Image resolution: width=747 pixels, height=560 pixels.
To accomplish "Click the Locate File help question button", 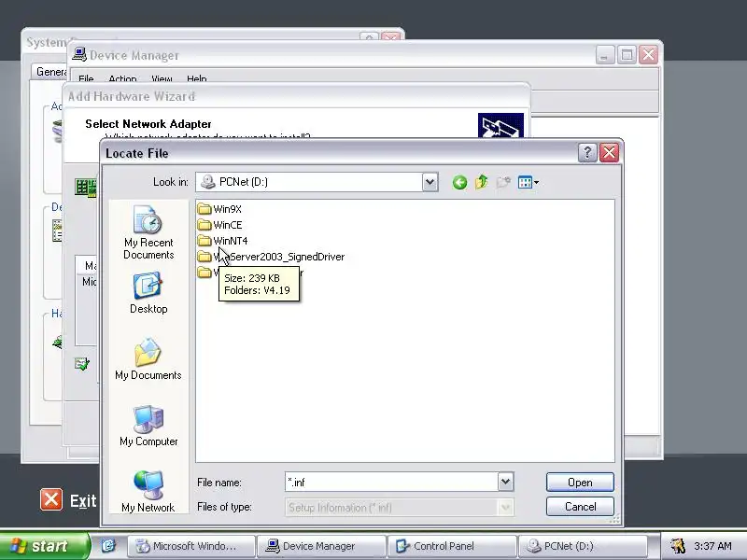I will coord(587,153).
